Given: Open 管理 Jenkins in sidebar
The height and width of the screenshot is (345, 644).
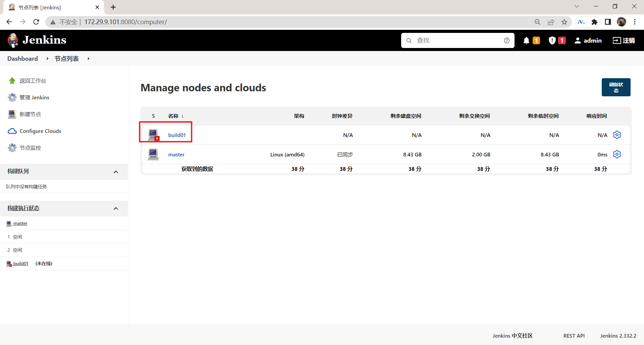Looking at the screenshot, I should coord(34,97).
